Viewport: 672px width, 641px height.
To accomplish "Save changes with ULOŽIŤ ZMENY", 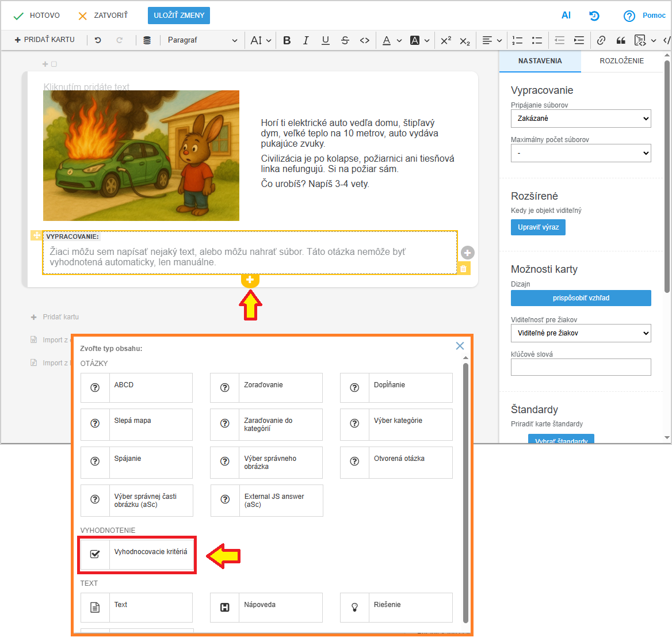I will pos(179,16).
